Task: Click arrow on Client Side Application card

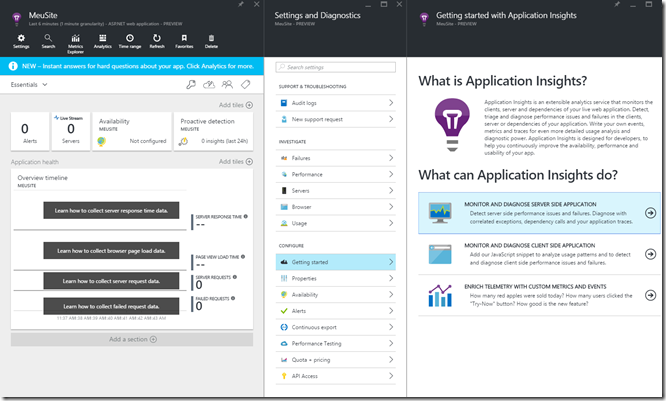Action: (x=650, y=254)
